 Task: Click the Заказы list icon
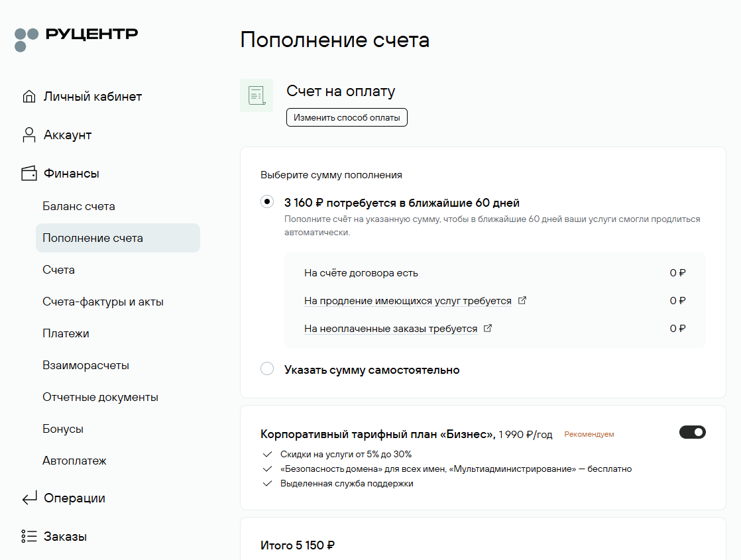28,537
